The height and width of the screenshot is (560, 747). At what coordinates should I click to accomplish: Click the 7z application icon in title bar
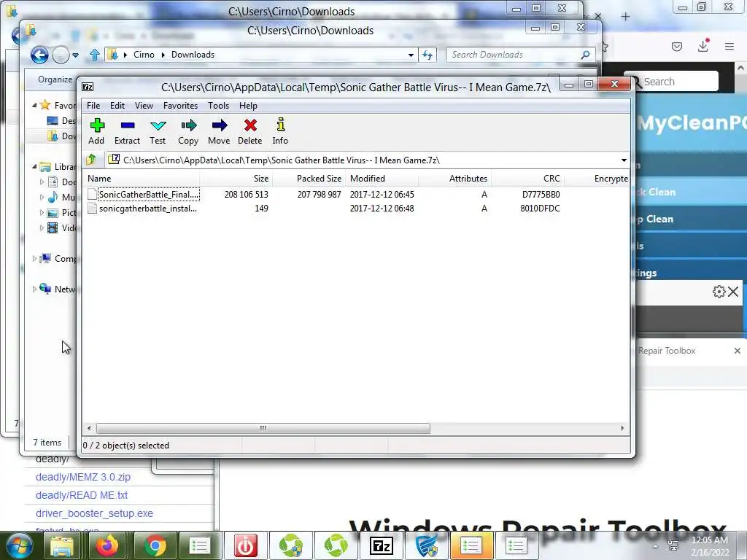(x=88, y=87)
